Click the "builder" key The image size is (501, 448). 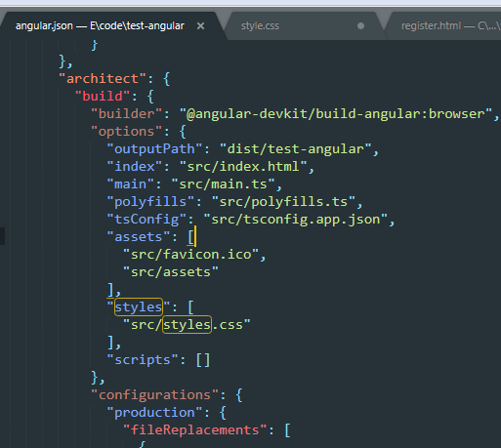pos(126,114)
